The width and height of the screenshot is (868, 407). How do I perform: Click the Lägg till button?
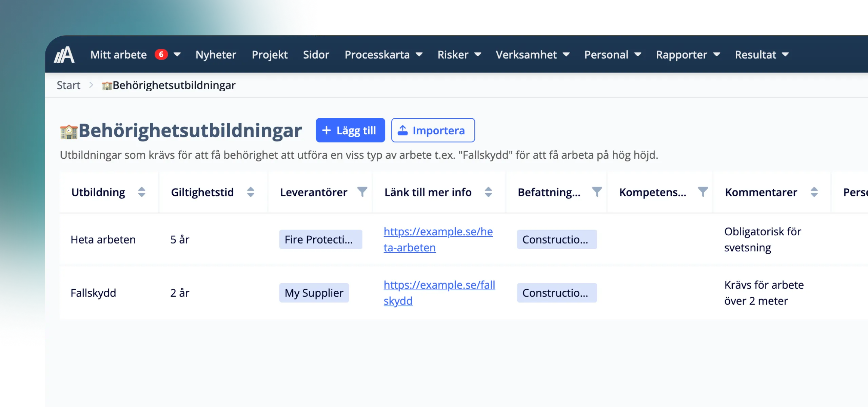click(x=350, y=130)
